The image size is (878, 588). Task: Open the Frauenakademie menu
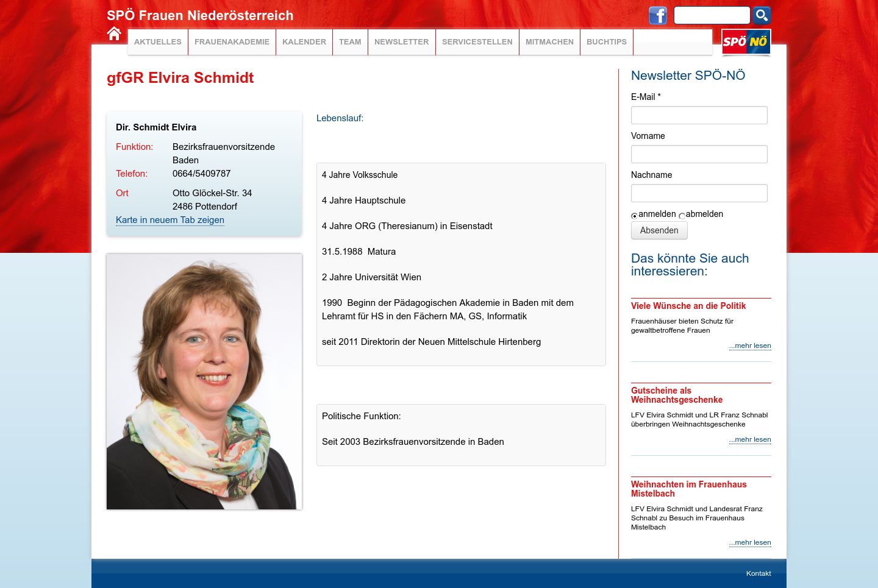click(x=232, y=42)
